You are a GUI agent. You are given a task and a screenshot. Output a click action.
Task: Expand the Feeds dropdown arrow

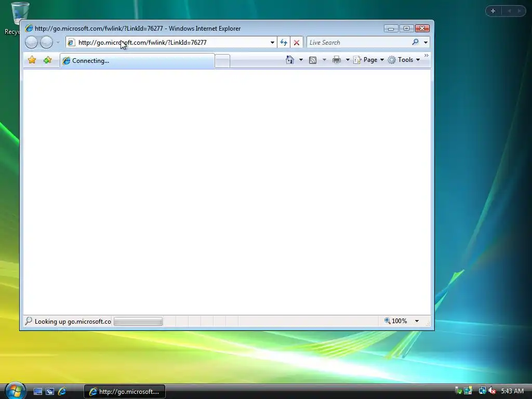click(324, 60)
